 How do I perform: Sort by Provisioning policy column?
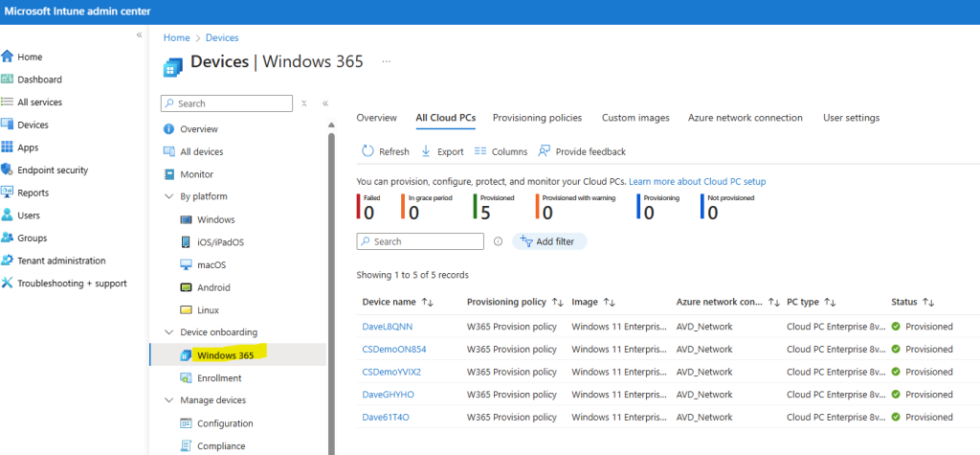click(x=515, y=302)
